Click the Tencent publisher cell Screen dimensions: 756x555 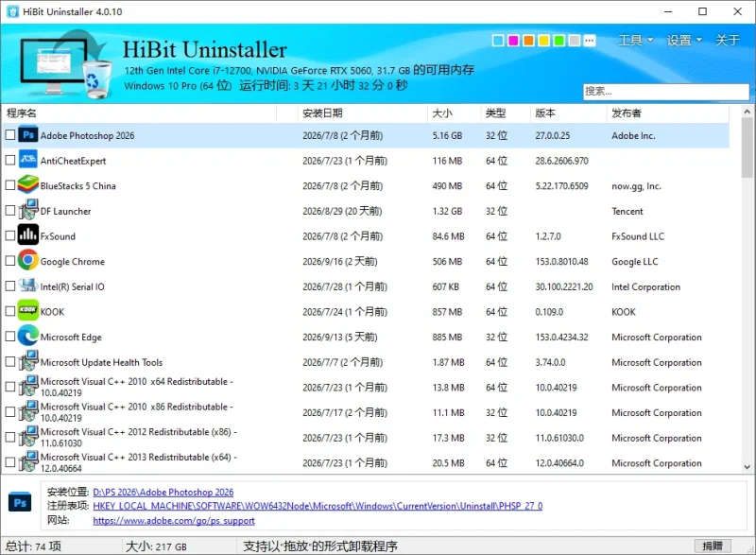[627, 211]
